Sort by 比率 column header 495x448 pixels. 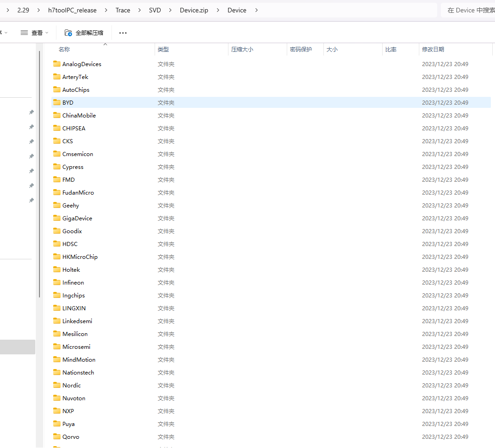pos(391,49)
